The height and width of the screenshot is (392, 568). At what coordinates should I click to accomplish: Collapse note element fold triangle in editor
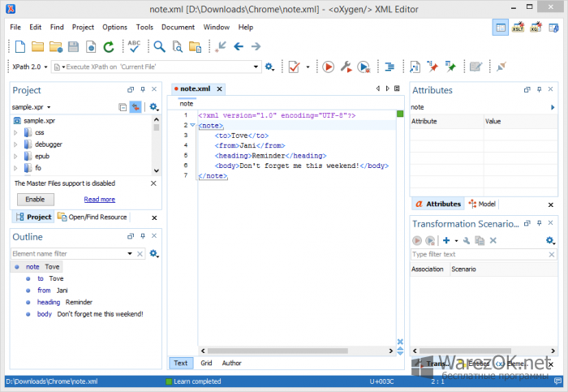click(192, 125)
